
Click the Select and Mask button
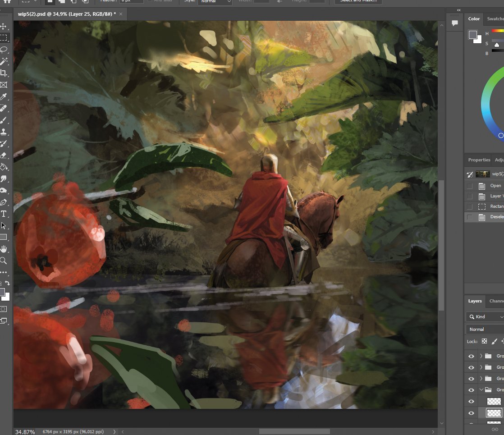pos(358,1)
